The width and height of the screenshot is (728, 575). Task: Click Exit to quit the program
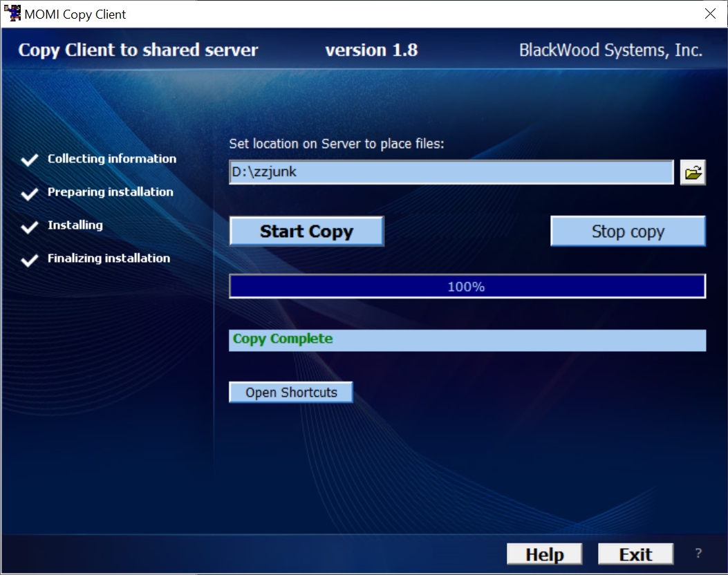[635, 554]
